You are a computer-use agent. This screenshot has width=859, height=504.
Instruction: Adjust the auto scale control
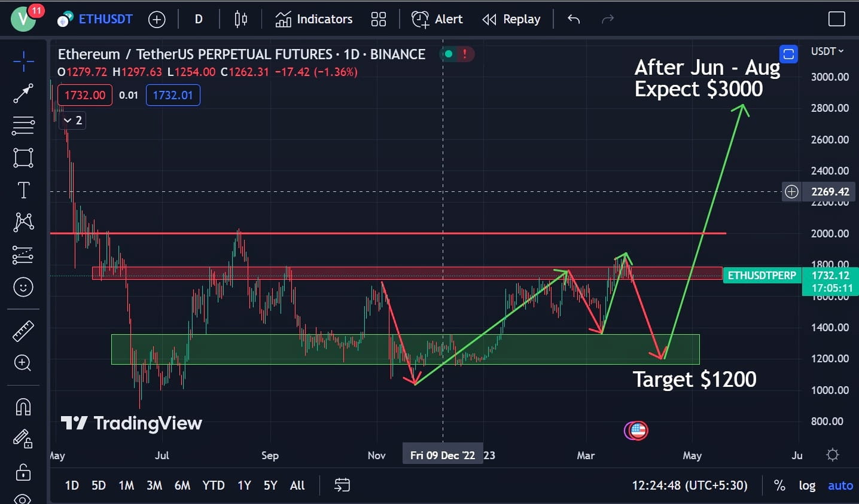(x=840, y=485)
